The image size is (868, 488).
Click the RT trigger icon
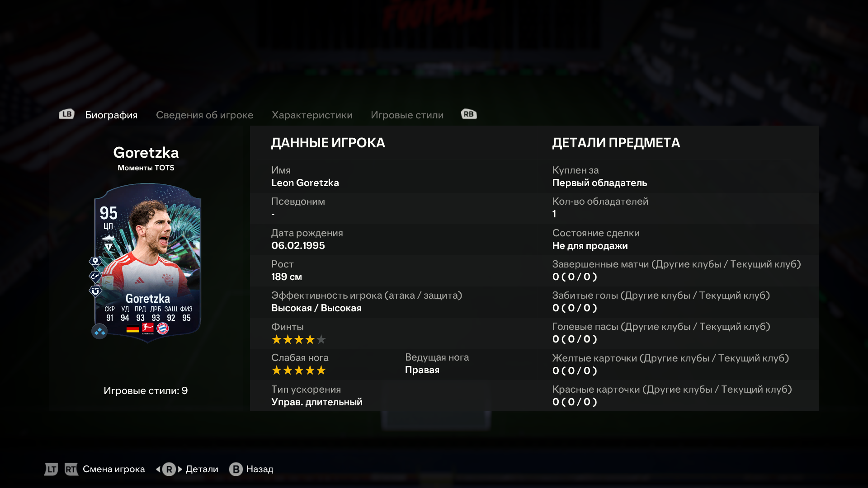(71, 469)
